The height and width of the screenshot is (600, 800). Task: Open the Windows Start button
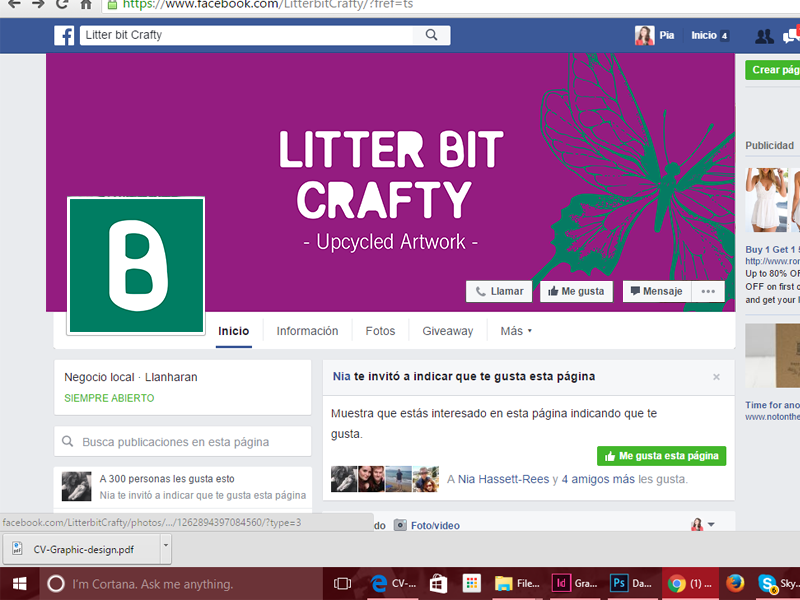tap(19, 584)
